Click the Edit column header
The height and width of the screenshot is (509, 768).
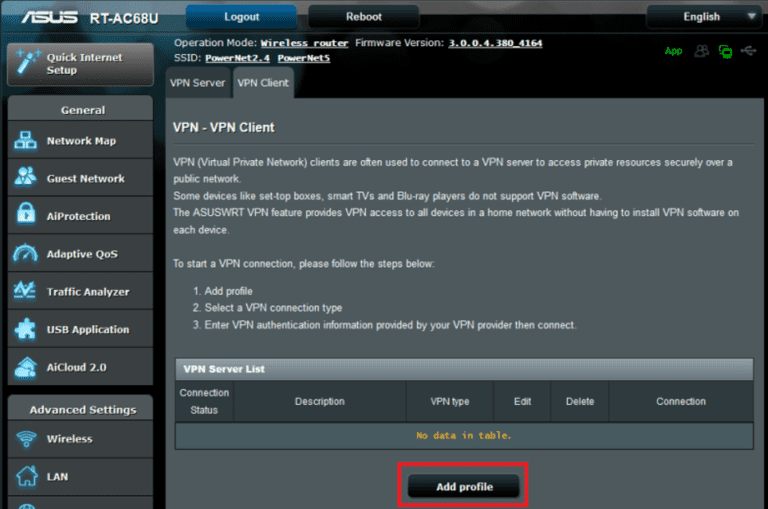(522, 401)
